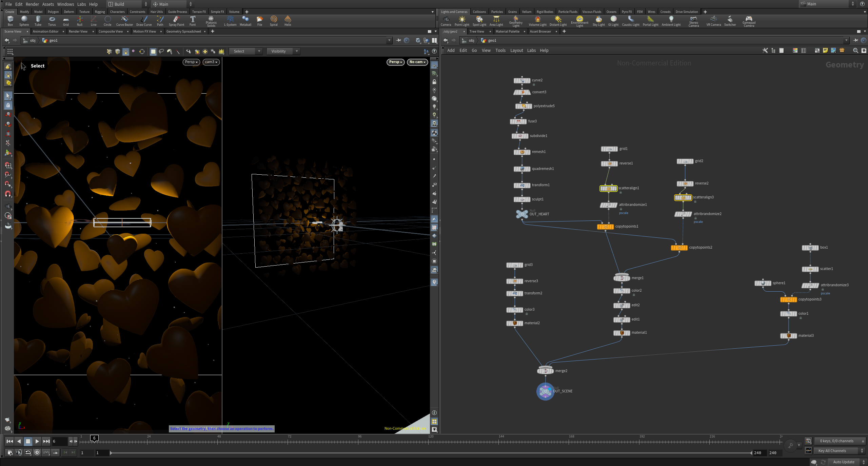Click the current frame number field
868x466 pixels.
click(x=59, y=441)
